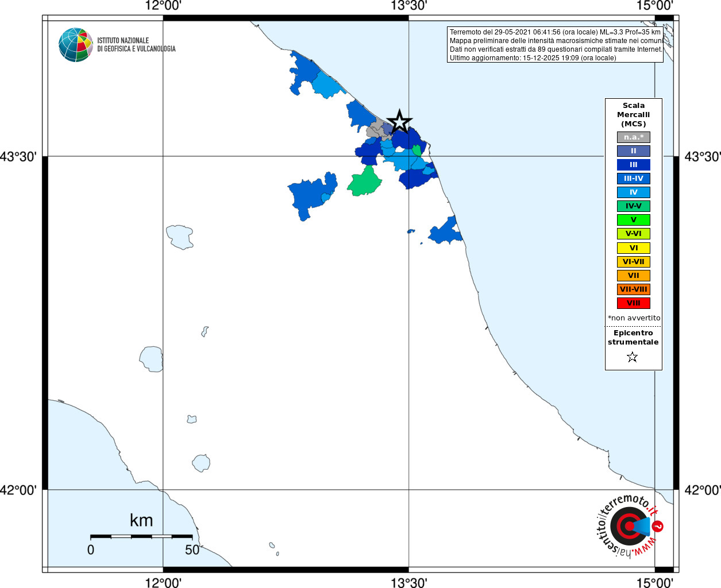Image resolution: width=721 pixels, height=588 pixels.
Task: Select the VI yellow legend swatch
Action: (x=634, y=248)
